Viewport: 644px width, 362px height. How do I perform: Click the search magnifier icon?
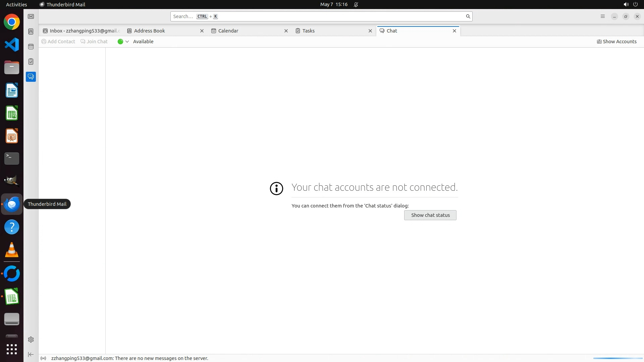pyautogui.click(x=468, y=16)
